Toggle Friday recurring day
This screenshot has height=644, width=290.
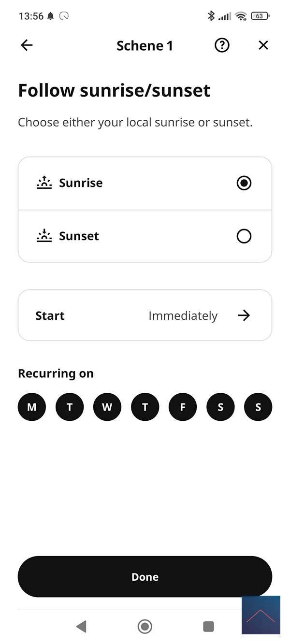click(x=183, y=407)
